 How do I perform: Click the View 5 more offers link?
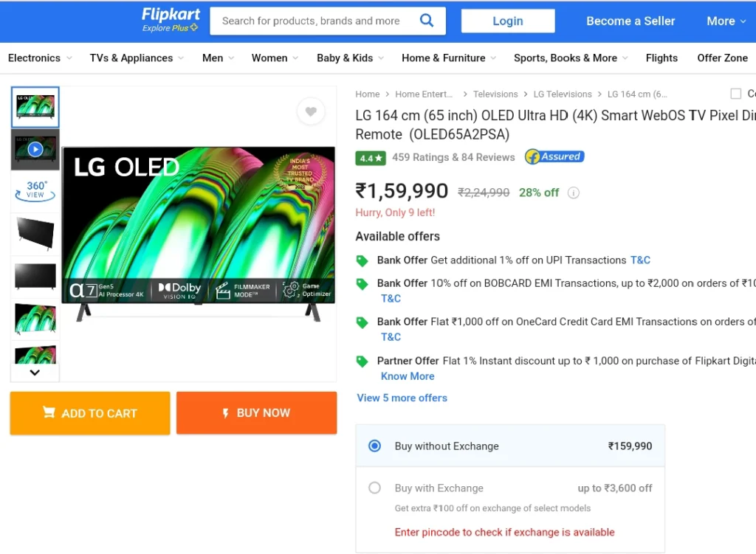coord(402,398)
